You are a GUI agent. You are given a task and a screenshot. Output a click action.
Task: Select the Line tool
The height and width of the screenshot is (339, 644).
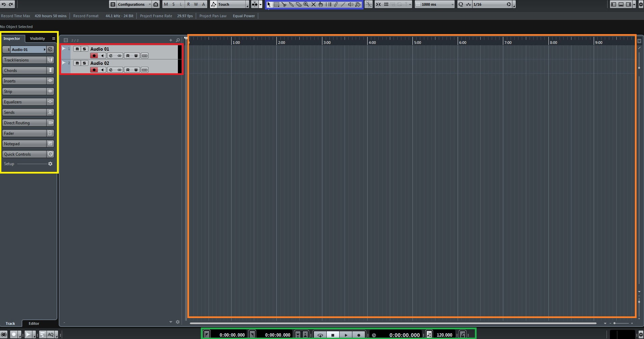click(x=343, y=4)
